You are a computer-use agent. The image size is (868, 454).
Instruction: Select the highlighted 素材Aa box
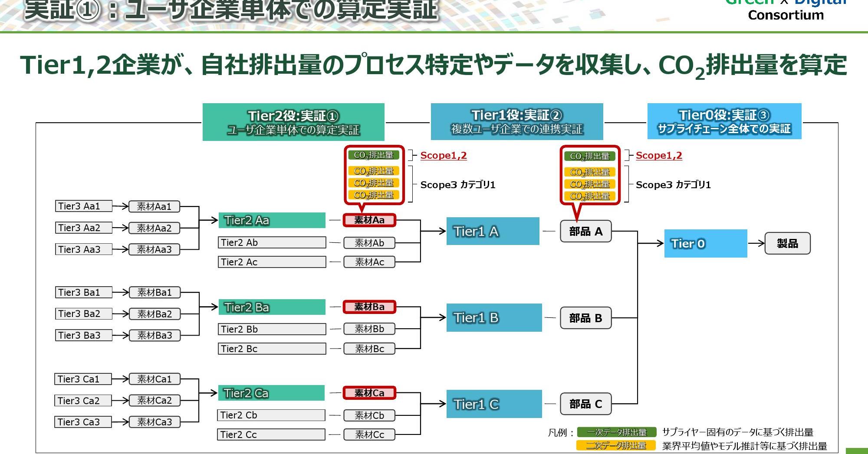(x=369, y=220)
